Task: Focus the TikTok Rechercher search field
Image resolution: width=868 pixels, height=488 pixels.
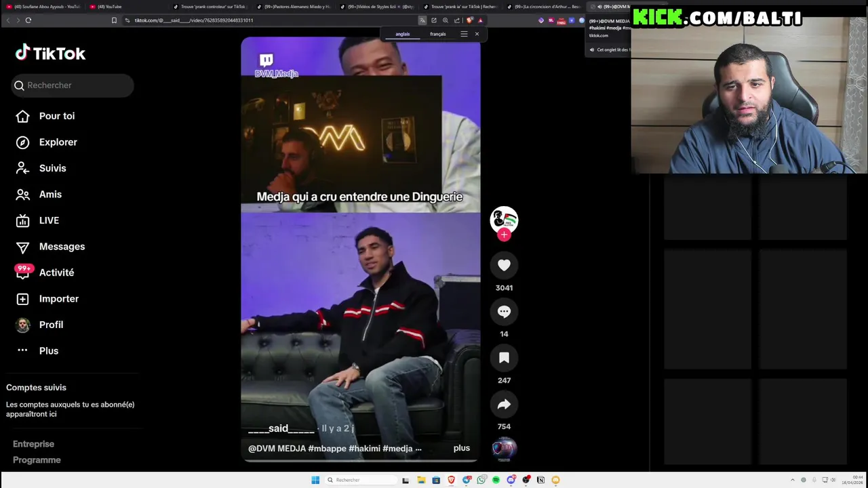Action: (73, 85)
